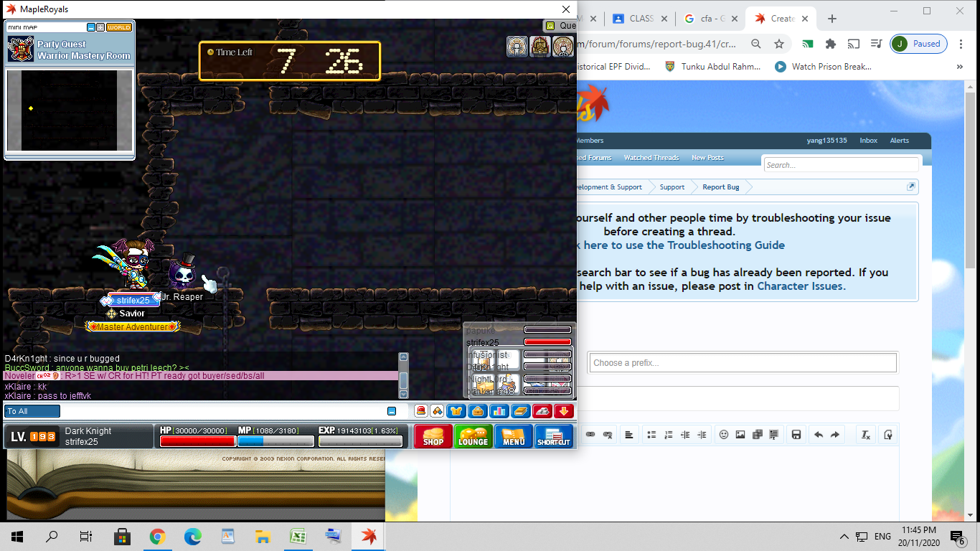Go to Watched Threads
980x551 pixels.
click(x=651, y=158)
